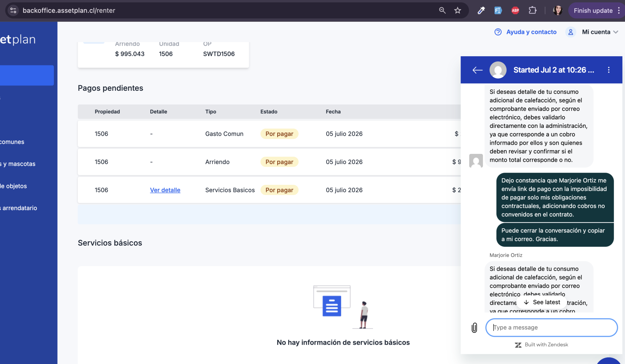Open chat options three-dot menu
This screenshot has height=364, width=625.
click(x=609, y=70)
